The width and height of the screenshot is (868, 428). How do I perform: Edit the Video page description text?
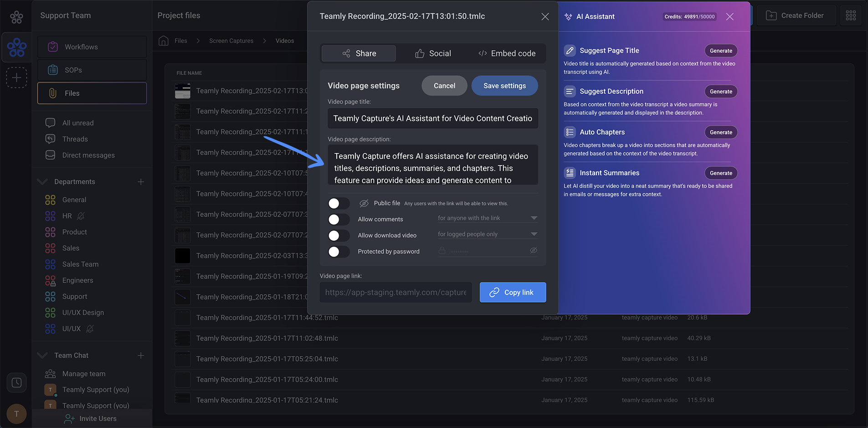tap(433, 165)
